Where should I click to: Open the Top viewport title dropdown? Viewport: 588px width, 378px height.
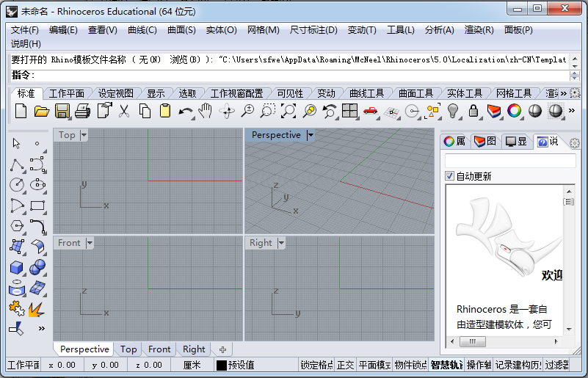coord(84,135)
